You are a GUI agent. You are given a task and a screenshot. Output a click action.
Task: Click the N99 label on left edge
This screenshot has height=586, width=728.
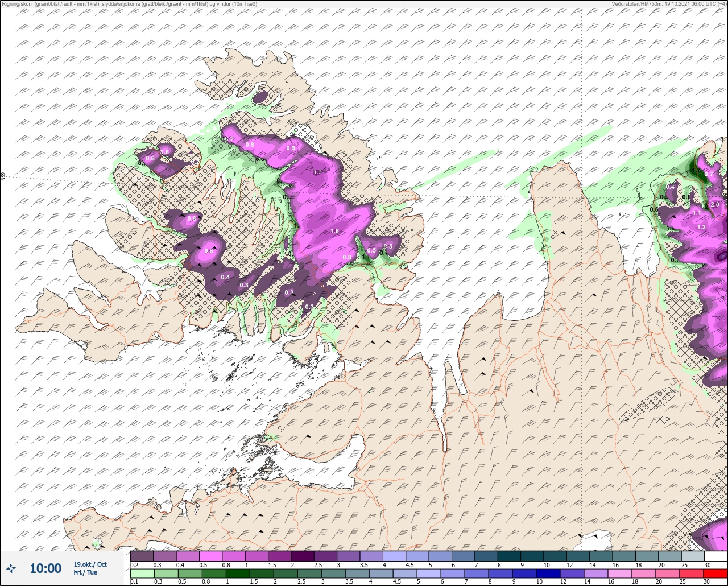click(x=3, y=177)
